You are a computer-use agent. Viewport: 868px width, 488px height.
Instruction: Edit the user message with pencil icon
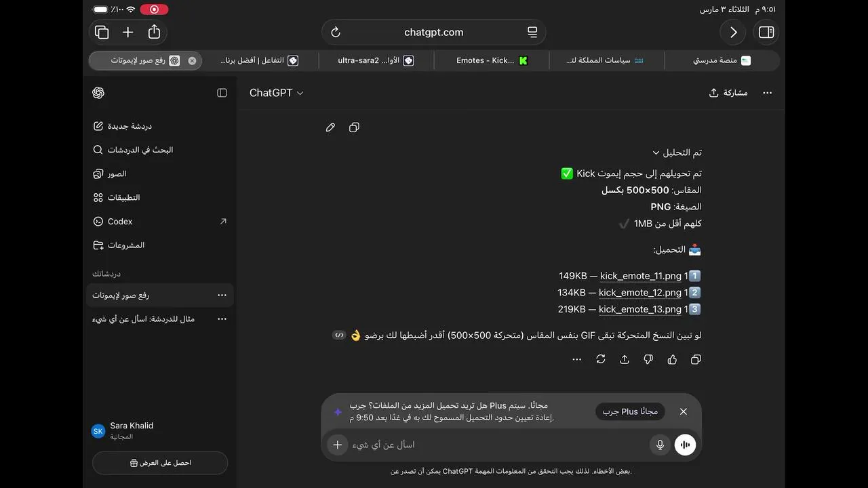click(330, 127)
